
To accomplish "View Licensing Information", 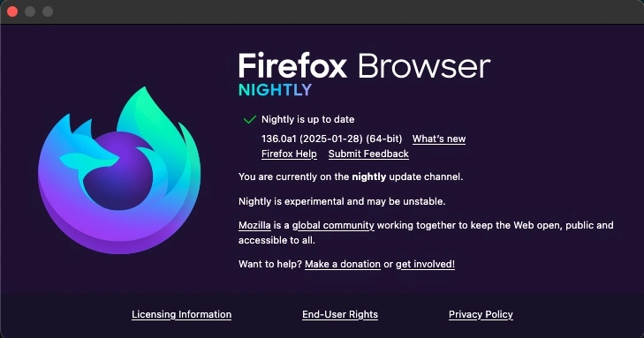I will tap(181, 315).
